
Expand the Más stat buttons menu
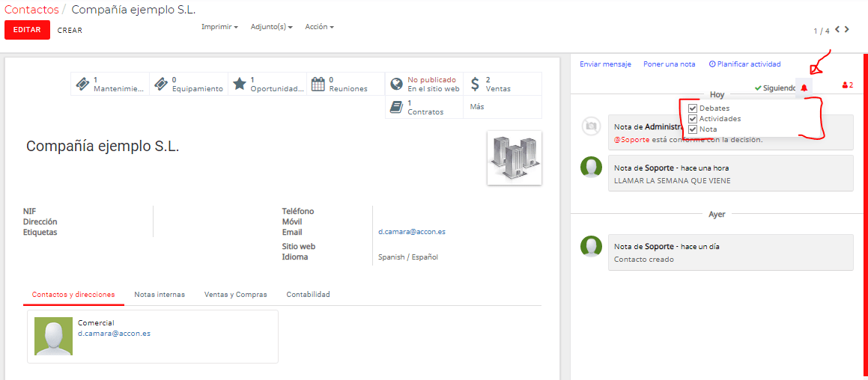click(503, 107)
